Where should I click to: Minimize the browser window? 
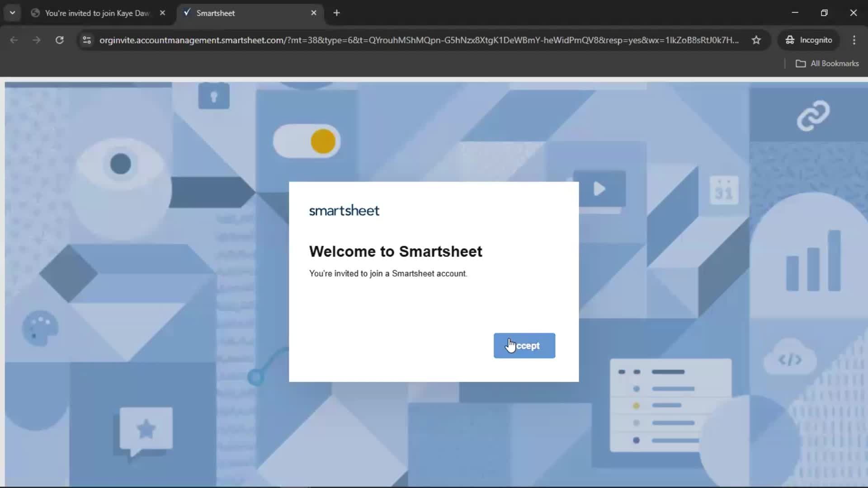click(x=795, y=13)
